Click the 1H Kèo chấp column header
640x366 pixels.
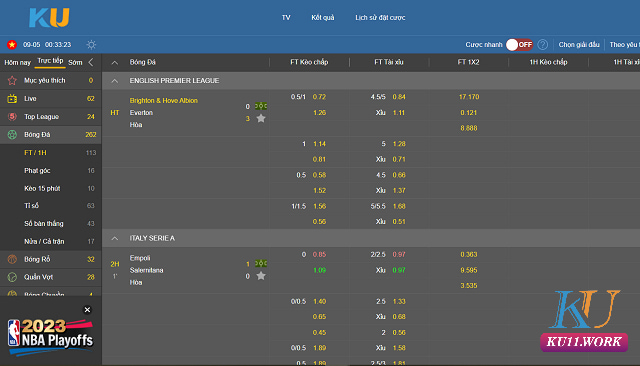point(548,62)
